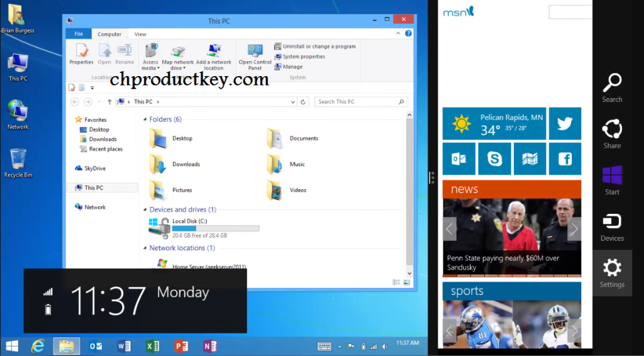Viewport: 644px width, 356px height.
Task: Click the MSN search box
Action: [x=570, y=13]
